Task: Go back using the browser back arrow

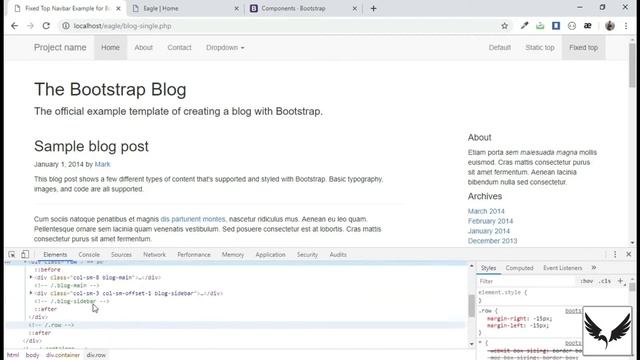Action: [x=15, y=26]
